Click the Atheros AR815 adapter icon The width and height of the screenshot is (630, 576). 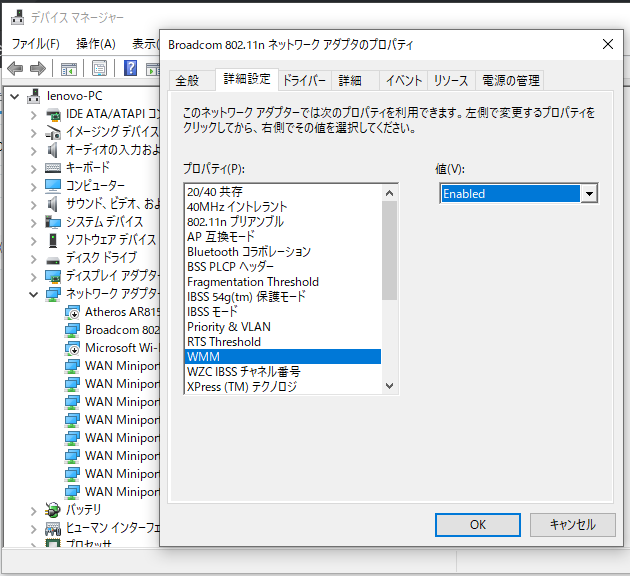click(72, 312)
